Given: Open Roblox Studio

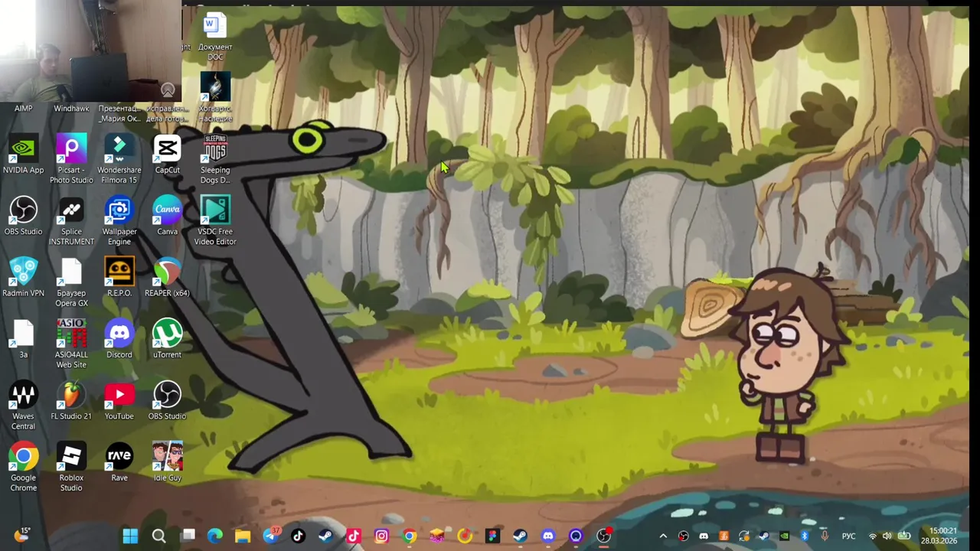Looking at the screenshot, I should click(x=71, y=468).
